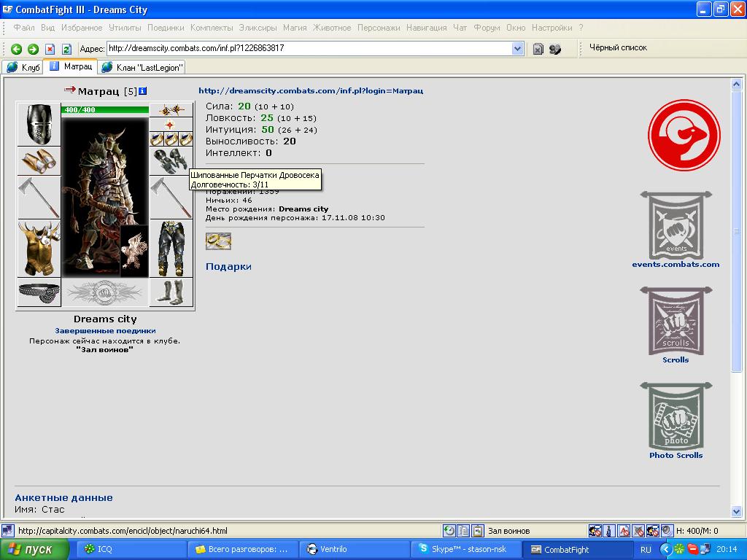The width and height of the screenshot is (747, 560).
Task: Open the earrings equipment slot
Action: tap(171, 110)
